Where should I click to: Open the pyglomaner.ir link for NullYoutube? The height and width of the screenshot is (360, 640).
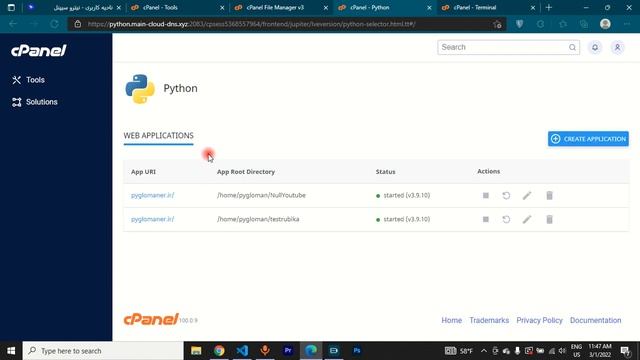152,196
